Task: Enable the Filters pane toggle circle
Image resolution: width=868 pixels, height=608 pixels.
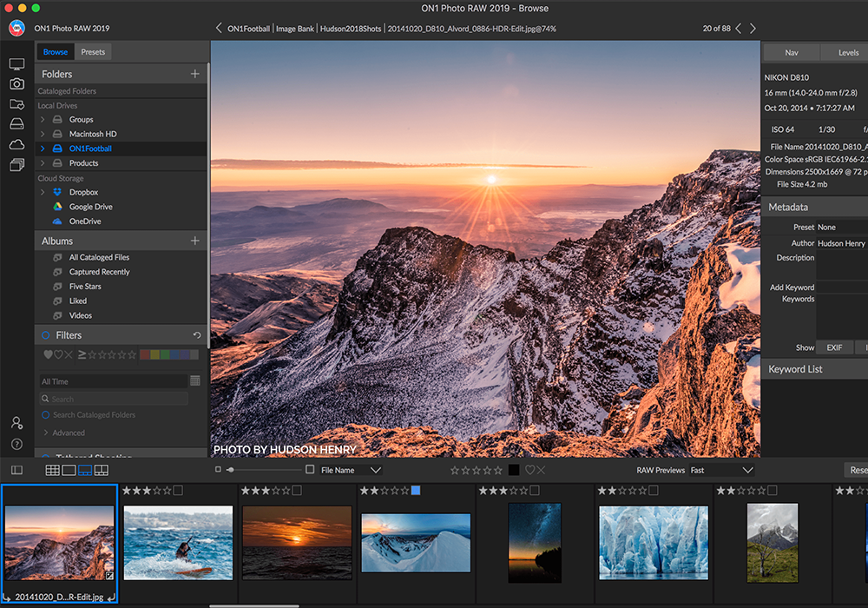Action: click(x=45, y=335)
